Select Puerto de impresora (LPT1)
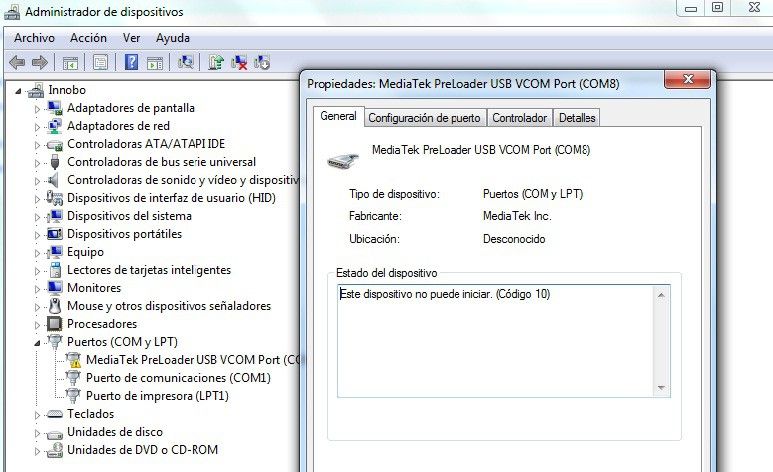The image size is (773, 472). [157, 396]
